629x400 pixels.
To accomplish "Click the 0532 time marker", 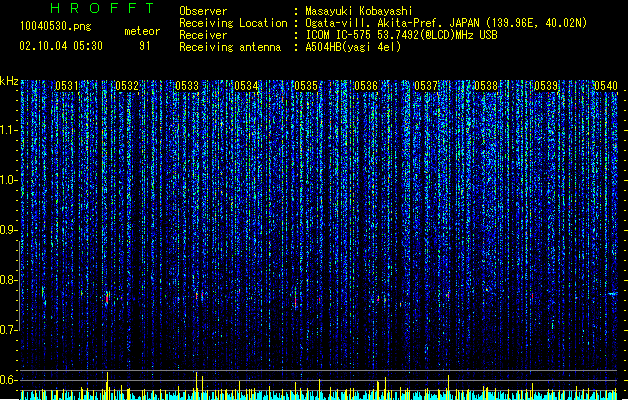I will click(127, 86).
